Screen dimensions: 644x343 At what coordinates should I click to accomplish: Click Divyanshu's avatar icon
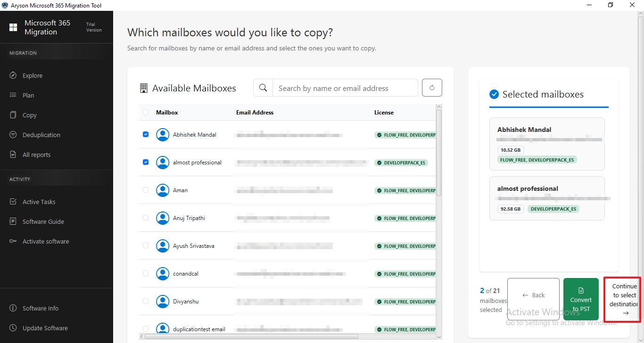pos(163,302)
